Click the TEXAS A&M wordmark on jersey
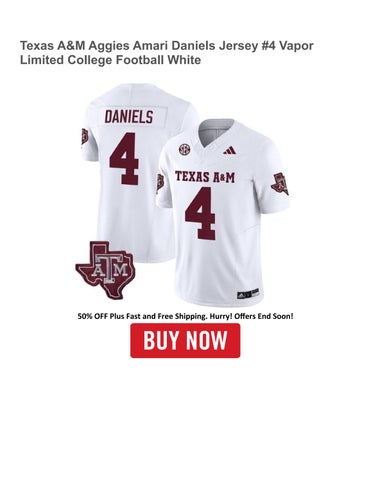This screenshot has width=371, height=480. [205, 177]
